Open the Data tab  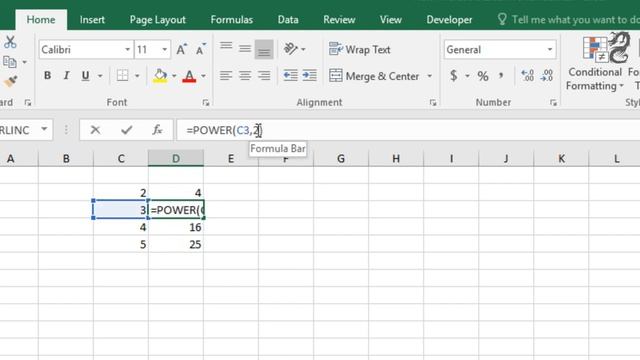(x=288, y=20)
